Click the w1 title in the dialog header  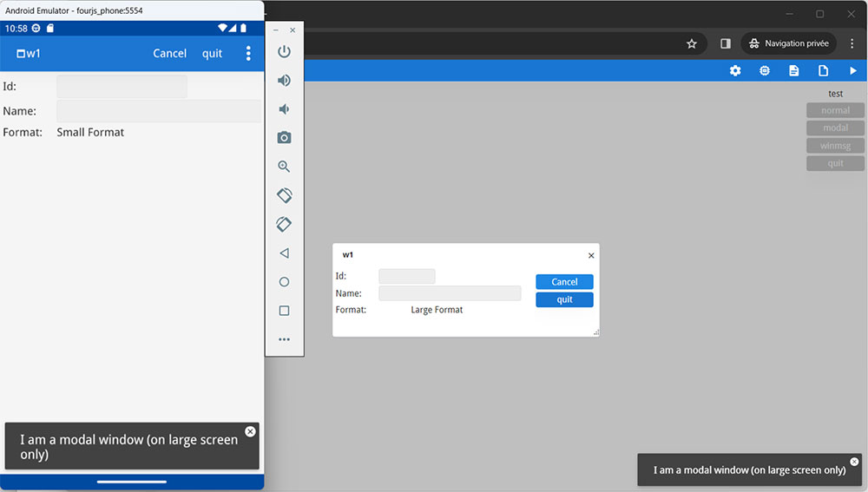tap(348, 254)
